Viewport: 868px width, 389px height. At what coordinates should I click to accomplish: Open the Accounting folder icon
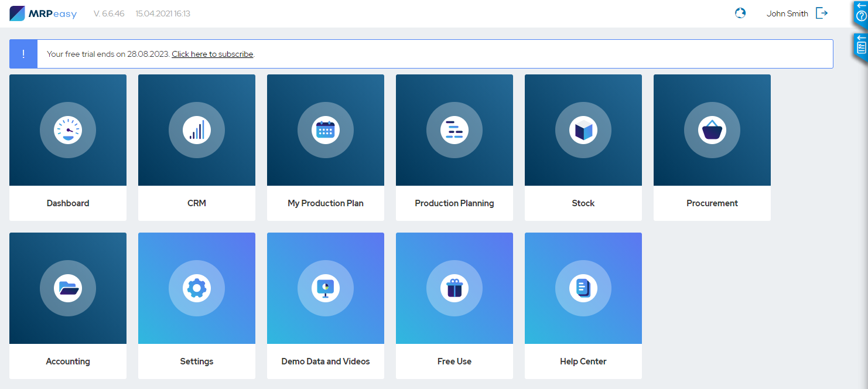pos(67,288)
